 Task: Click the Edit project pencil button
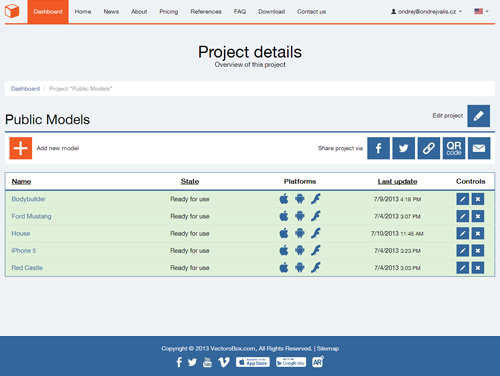pyautogui.click(x=478, y=116)
